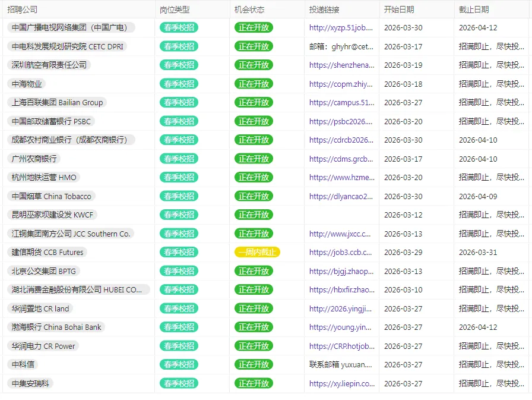Click the 2026-03-31 deadline for 建信期货
The height and width of the screenshot is (400, 532).
tap(478, 252)
